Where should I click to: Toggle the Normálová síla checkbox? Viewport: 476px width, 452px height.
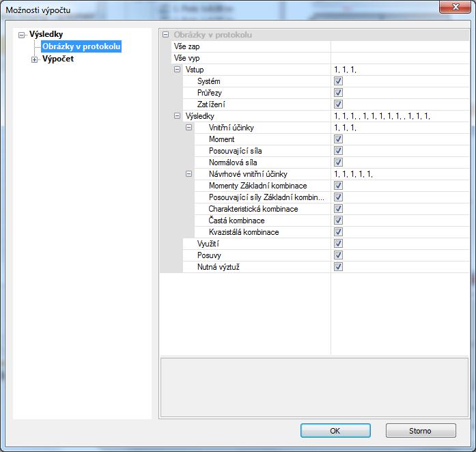(x=338, y=162)
